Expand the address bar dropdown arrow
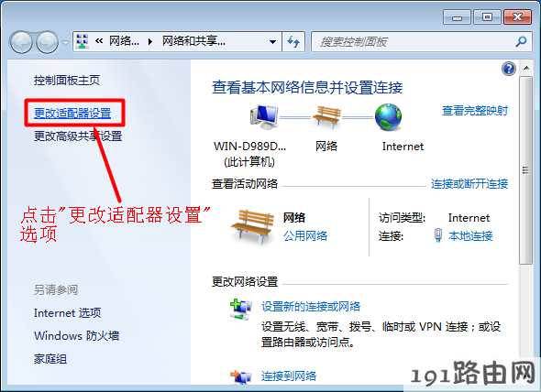Screen dimensions: 541x392 pos(272,42)
